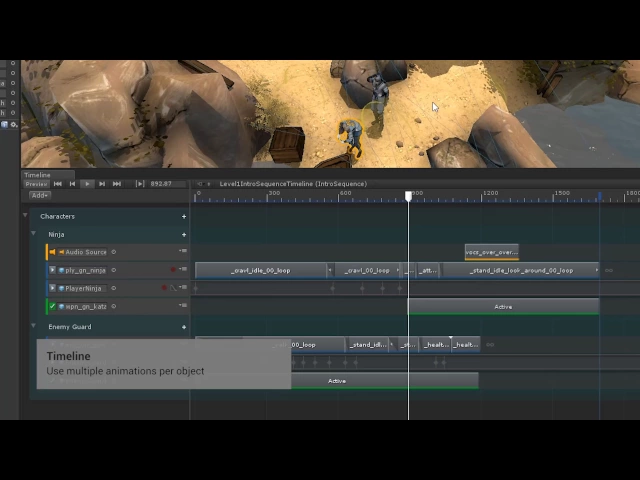Step forward to the next frame
This screenshot has height=480, width=640.
click(102, 184)
